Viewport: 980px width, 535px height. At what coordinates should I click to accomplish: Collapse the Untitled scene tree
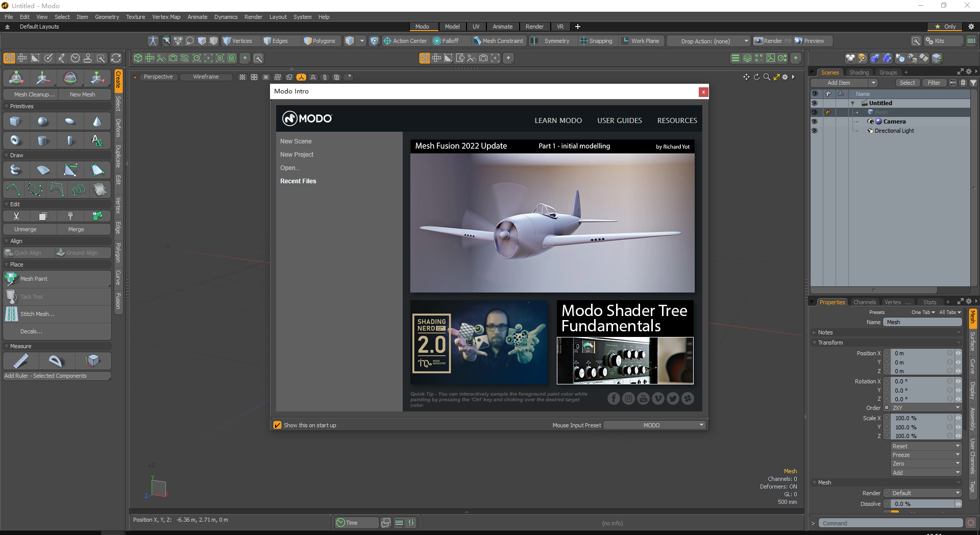click(852, 103)
